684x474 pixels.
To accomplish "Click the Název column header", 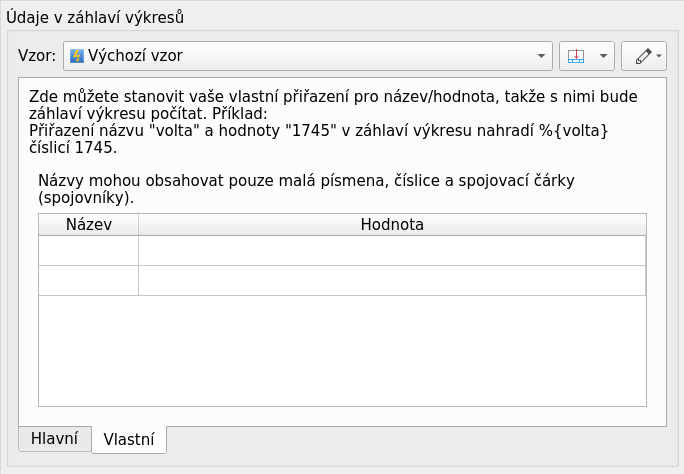I will [x=88, y=224].
